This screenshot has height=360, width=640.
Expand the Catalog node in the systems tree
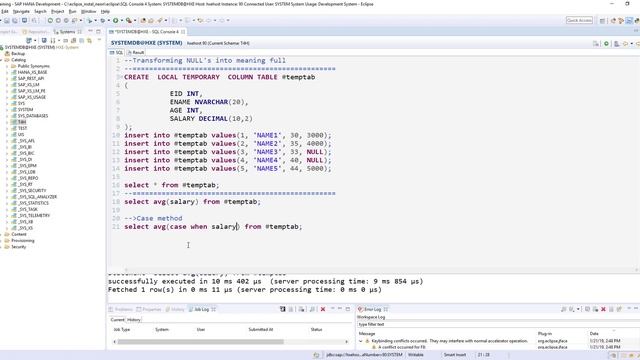[x=2, y=60]
